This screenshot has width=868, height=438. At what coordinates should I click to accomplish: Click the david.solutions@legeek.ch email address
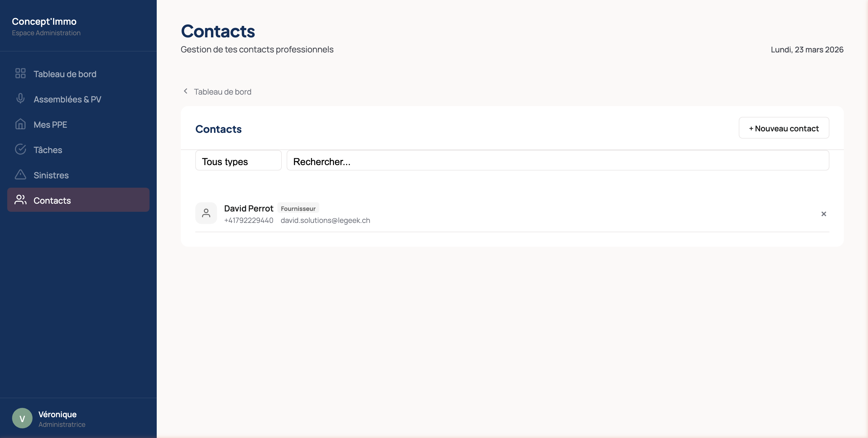click(x=325, y=221)
